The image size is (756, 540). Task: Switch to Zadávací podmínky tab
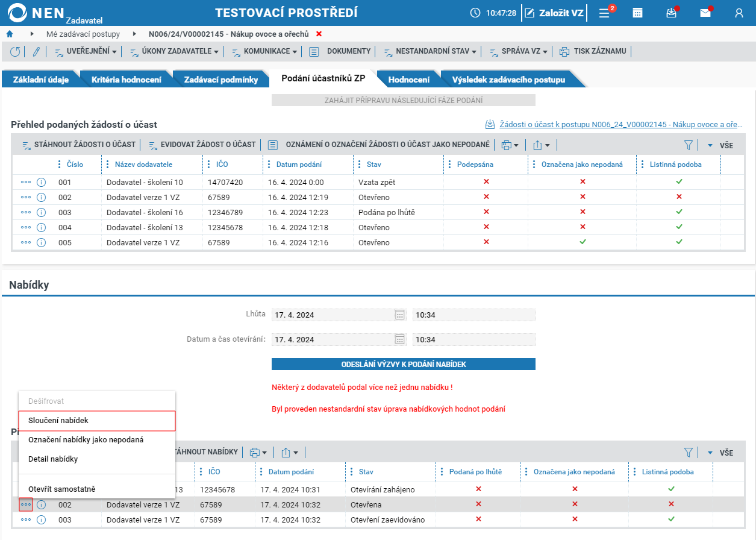point(221,80)
